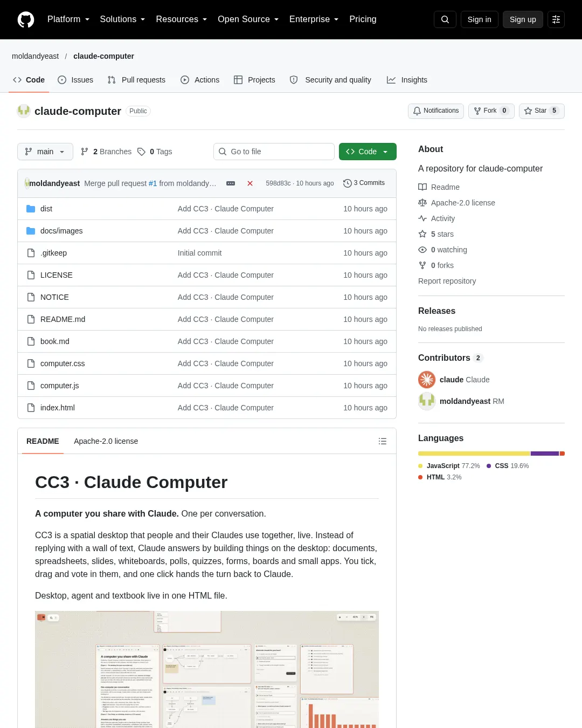Click the stars icon in About

[x=422, y=234]
